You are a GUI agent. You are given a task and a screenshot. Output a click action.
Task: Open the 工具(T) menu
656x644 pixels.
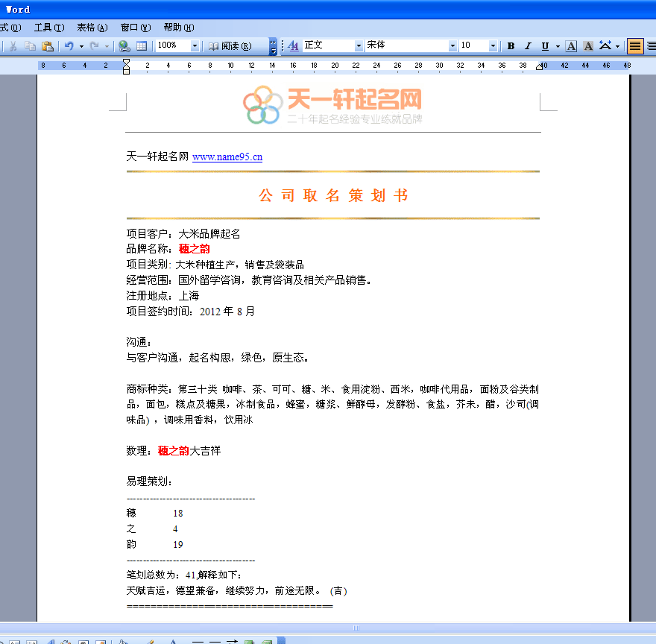[49, 28]
